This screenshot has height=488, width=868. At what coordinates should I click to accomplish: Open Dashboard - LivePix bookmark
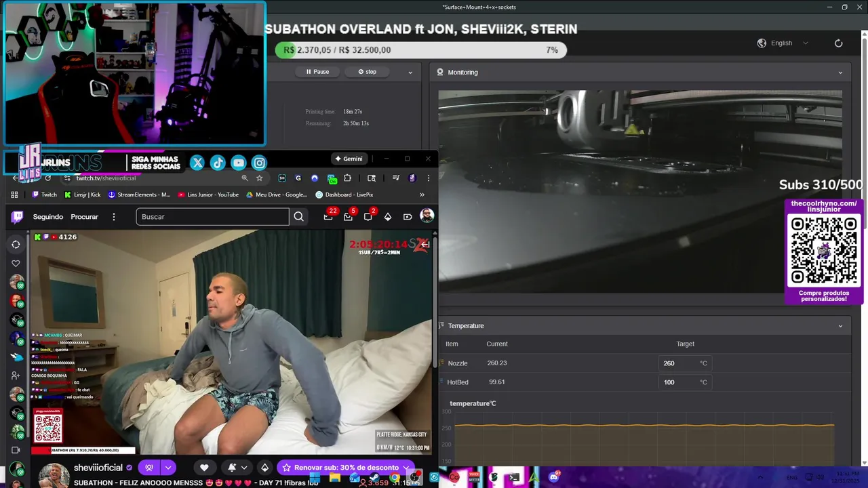coord(344,195)
